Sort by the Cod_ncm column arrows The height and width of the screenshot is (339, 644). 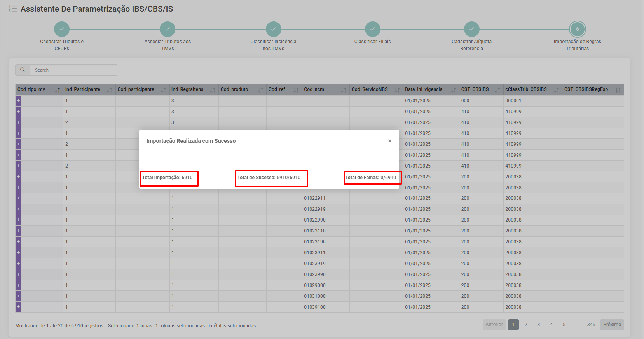[x=344, y=90]
